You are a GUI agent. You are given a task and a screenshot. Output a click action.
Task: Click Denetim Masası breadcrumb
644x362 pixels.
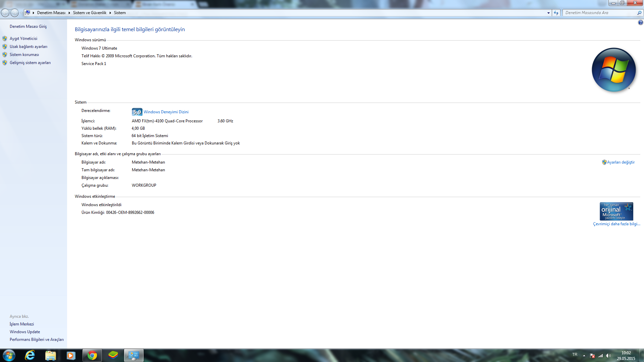pos(51,13)
